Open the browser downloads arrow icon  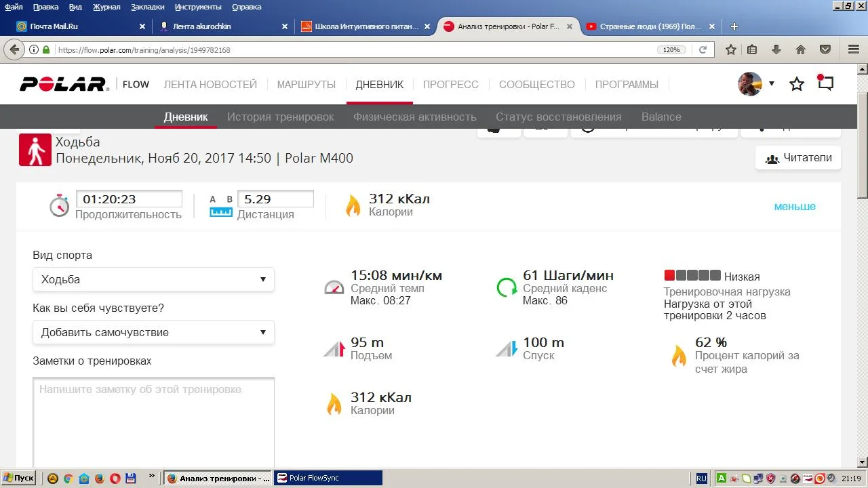pos(776,49)
